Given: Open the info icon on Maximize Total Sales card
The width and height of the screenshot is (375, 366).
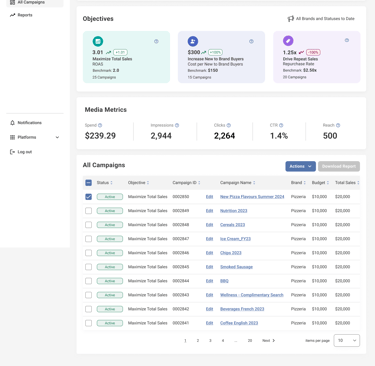Looking at the screenshot, I should (x=156, y=41).
